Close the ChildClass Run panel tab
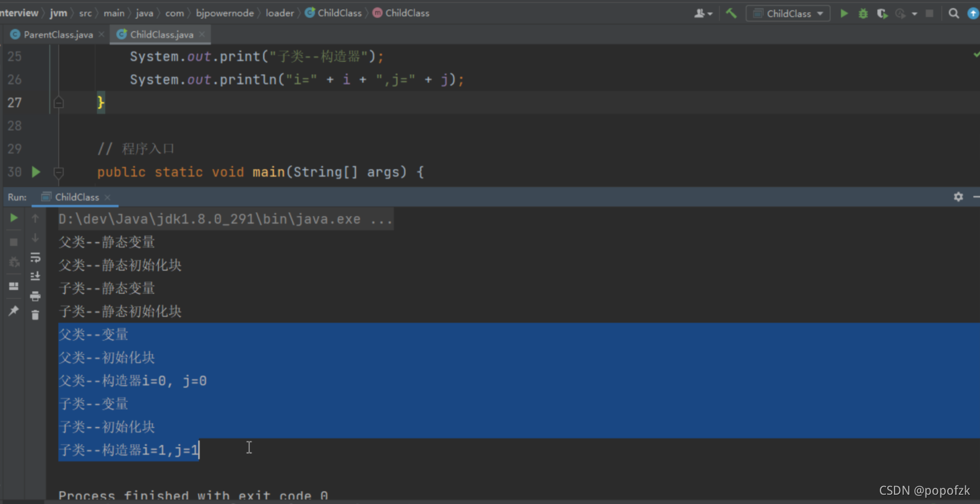Image resolution: width=980 pixels, height=504 pixels. pyautogui.click(x=108, y=198)
